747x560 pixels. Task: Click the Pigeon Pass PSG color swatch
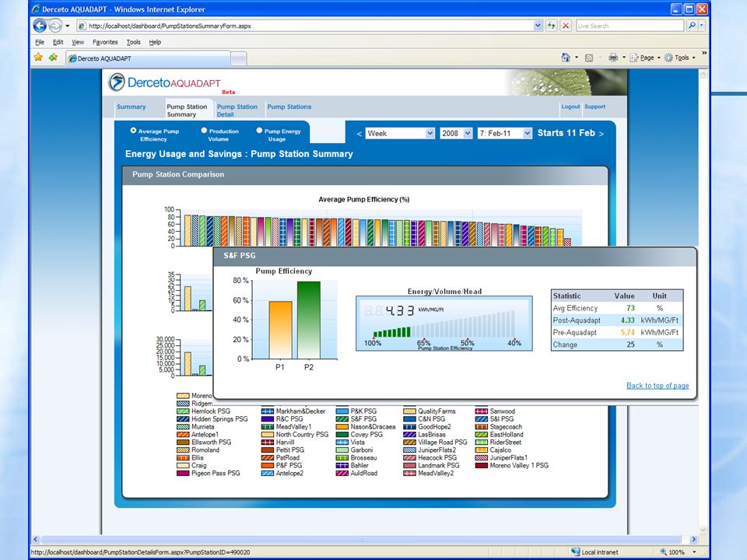pyautogui.click(x=183, y=474)
